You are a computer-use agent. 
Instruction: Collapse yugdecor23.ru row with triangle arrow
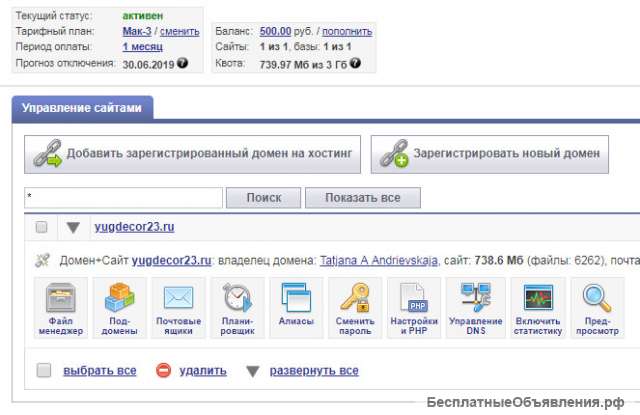73,228
